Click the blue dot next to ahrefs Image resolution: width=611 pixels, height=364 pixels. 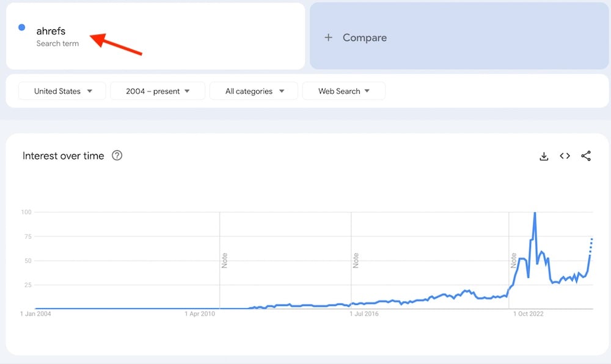pyautogui.click(x=22, y=27)
